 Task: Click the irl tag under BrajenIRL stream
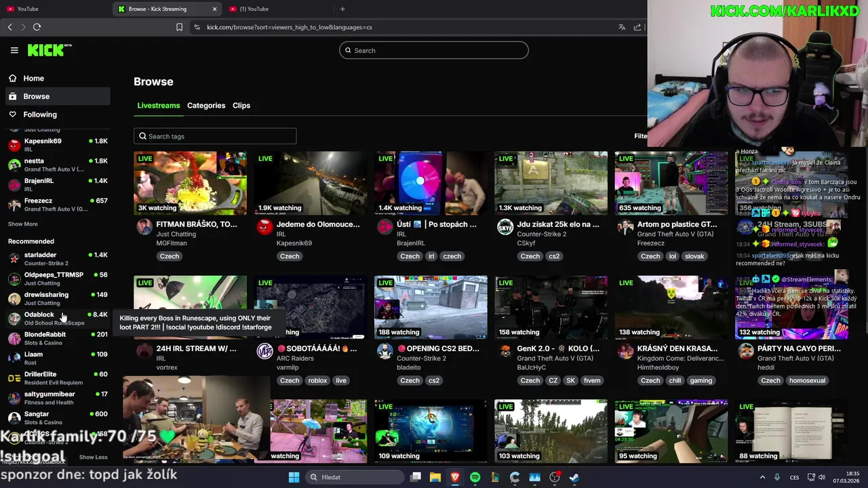(431, 256)
